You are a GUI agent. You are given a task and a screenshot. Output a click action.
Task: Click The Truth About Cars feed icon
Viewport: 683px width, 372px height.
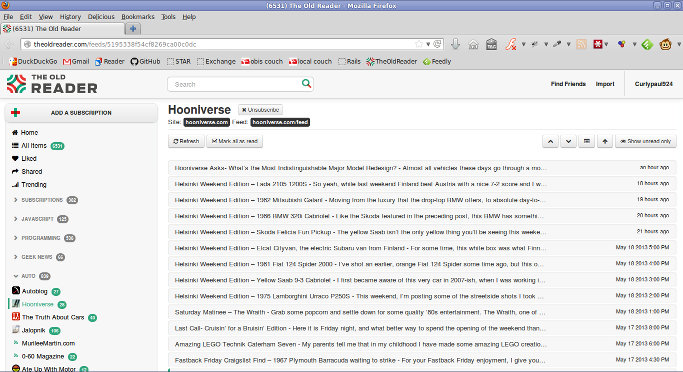click(16, 316)
